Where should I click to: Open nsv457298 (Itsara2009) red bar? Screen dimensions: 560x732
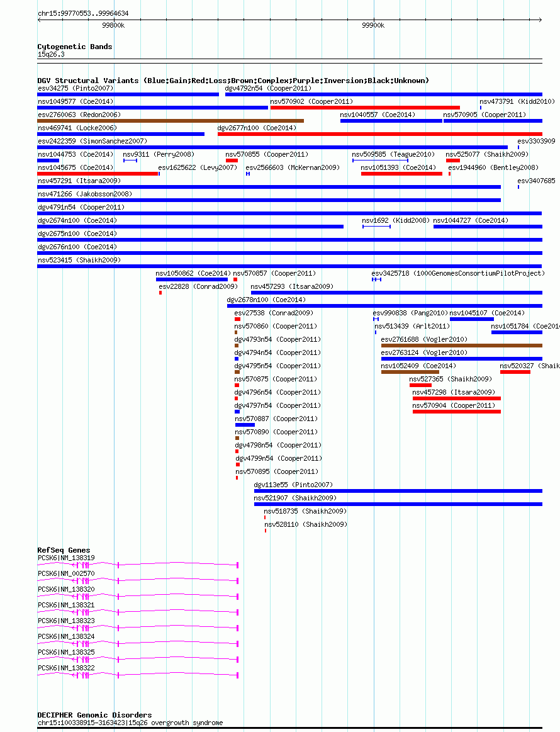457,398
